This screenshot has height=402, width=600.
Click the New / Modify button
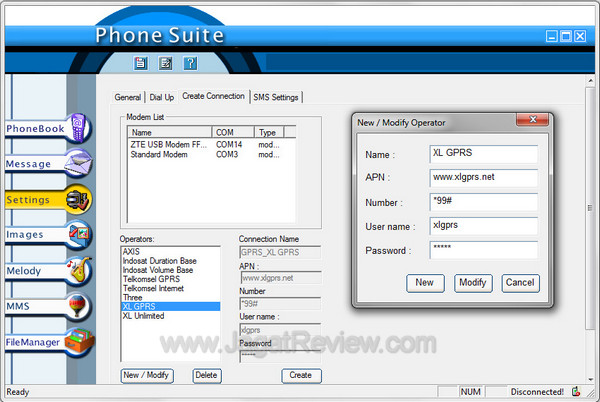click(147, 375)
